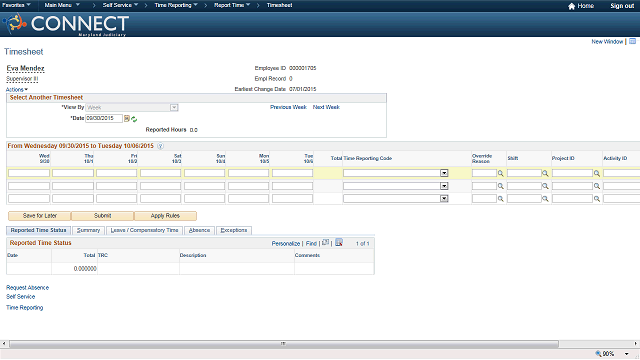640x360 pixels.
Task: Click the Personalize link
Action: 286,244
